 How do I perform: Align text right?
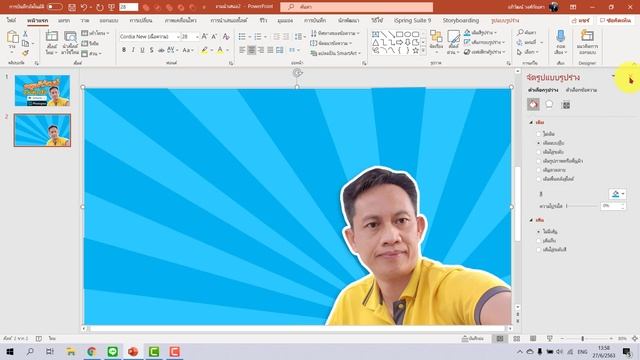261,50
